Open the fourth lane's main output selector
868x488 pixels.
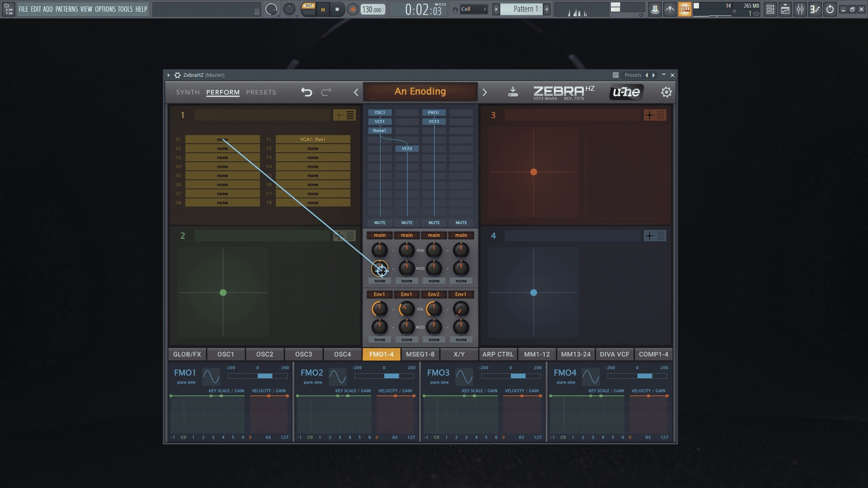click(461, 235)
